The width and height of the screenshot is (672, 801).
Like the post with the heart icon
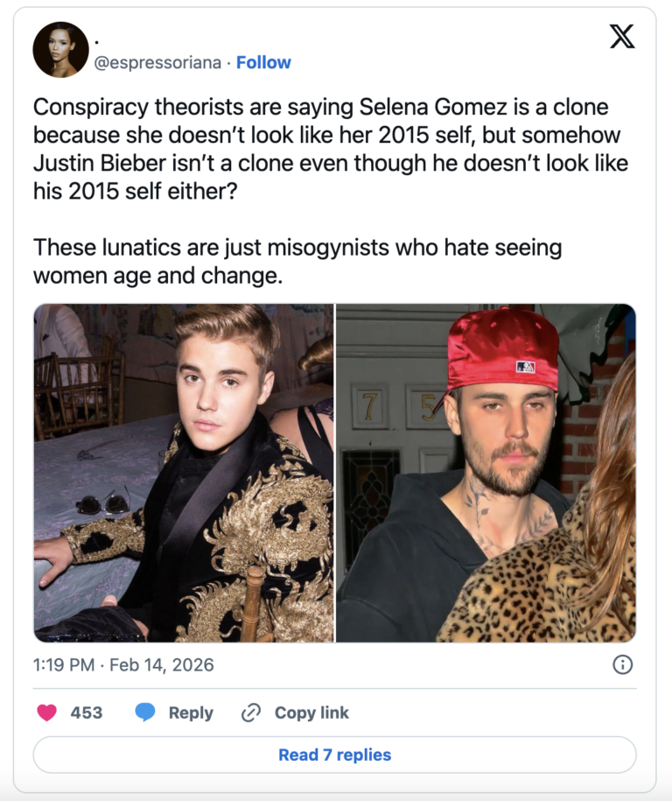pos(46,713)
